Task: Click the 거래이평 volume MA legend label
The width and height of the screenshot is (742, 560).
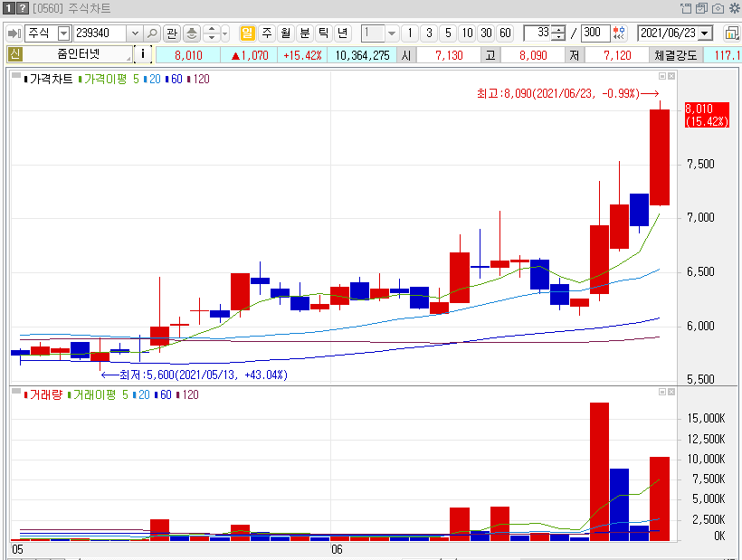Action: (x=95, y=395)
